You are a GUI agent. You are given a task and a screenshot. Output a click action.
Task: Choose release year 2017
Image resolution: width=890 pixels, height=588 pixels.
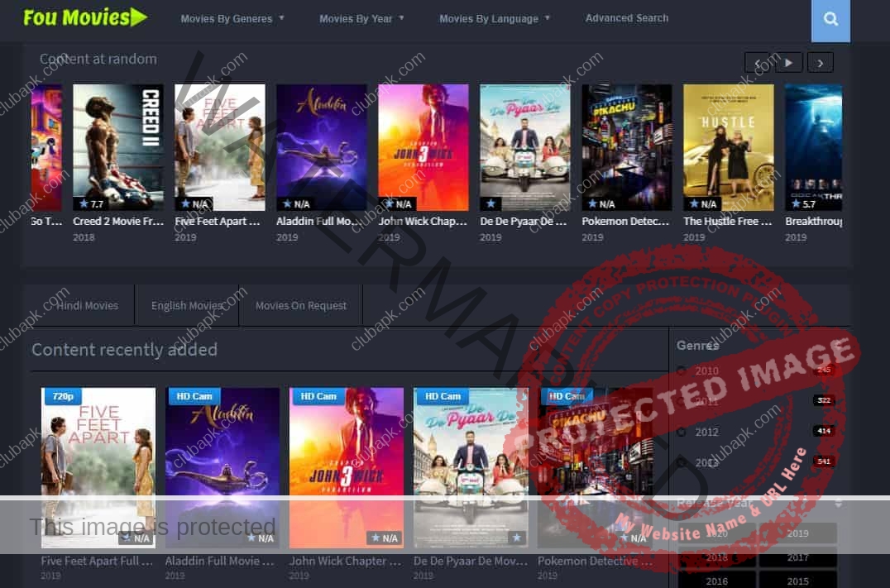(x=797, y=557)
